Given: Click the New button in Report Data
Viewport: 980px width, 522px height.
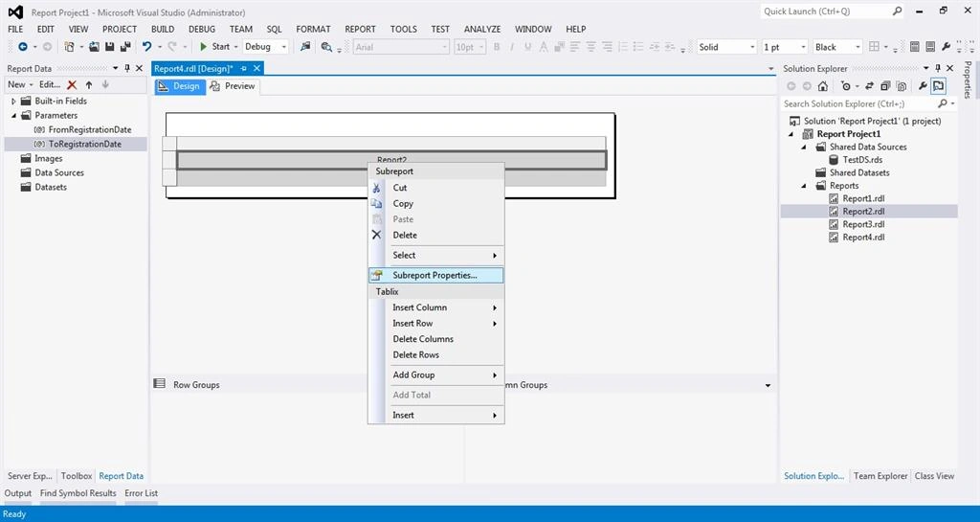Looking at the screenshot, I should (20, 85).
